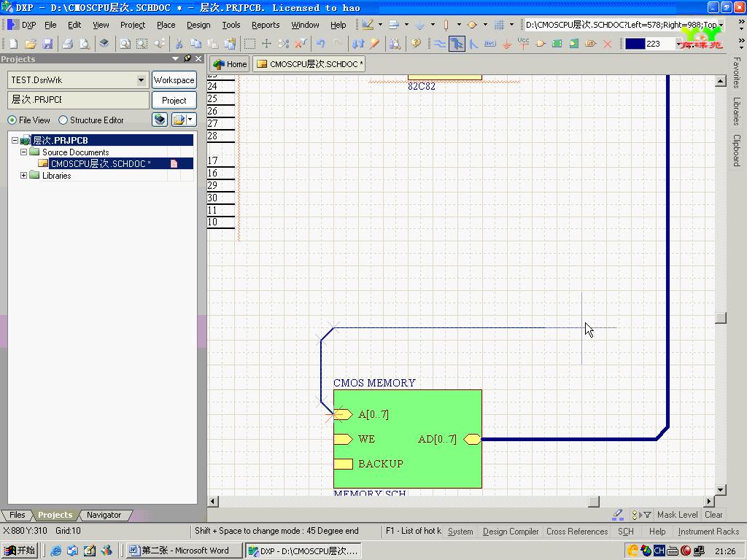Open the Design menu
The width and height of the screenshot is (747, 560).
coord(198,25)
